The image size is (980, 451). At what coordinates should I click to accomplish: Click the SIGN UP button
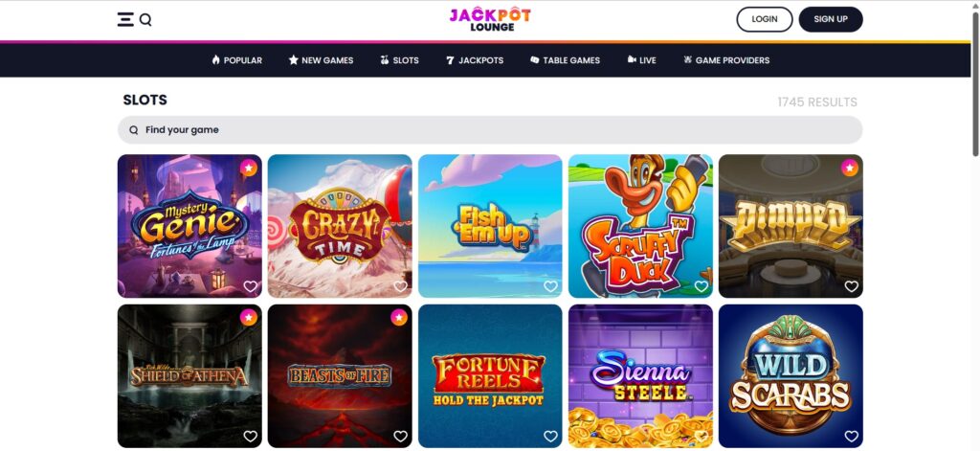click(831, 19)
